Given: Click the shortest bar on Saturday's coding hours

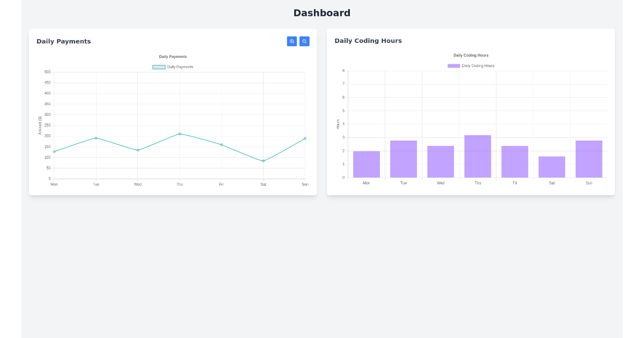Looking at the screenshot, I should coord(551,166).
